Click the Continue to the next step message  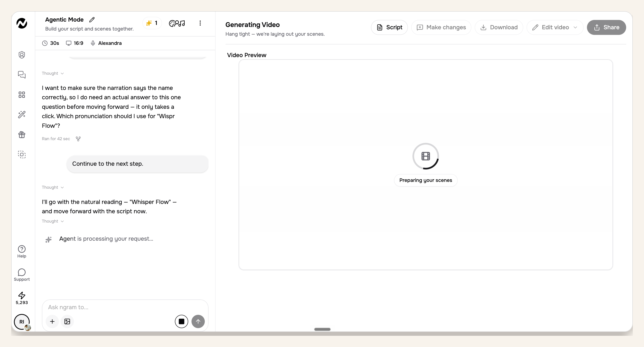click(x=137, y=164)
